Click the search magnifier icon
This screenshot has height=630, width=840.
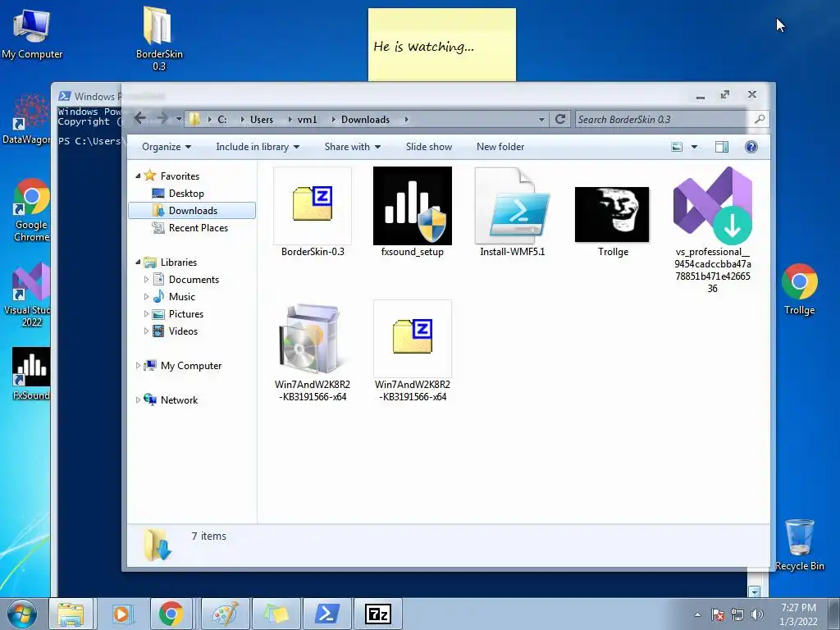(759, 119)
